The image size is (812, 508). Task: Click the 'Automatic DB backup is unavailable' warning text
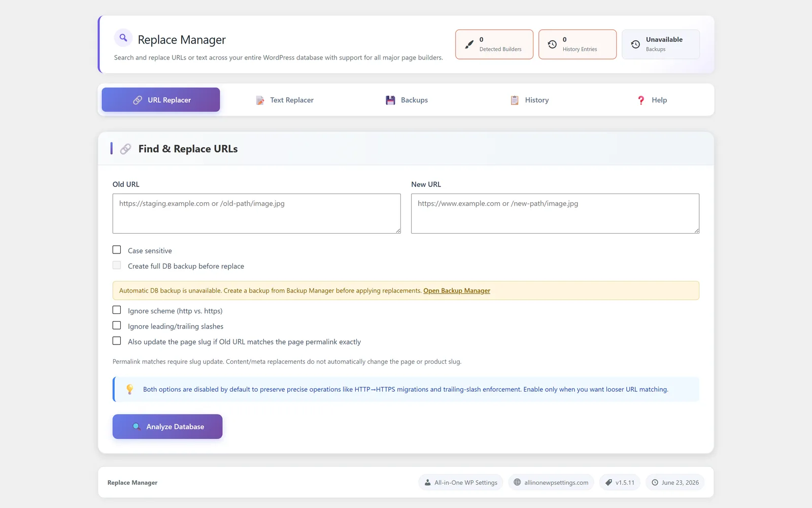pos(270,291)
